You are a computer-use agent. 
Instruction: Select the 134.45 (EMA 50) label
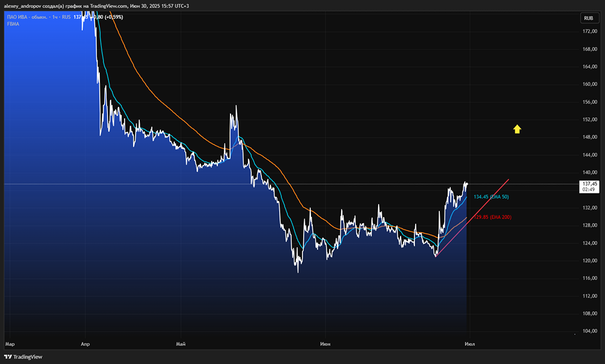click(x=491, y=197)
